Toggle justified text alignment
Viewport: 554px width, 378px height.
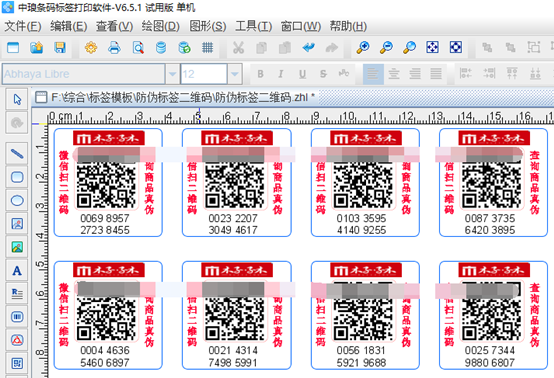[436, 74]
